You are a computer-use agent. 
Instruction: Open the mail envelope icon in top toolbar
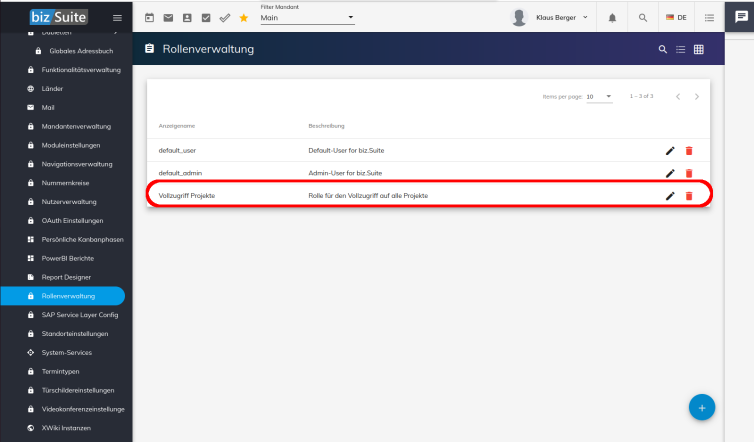168,18
